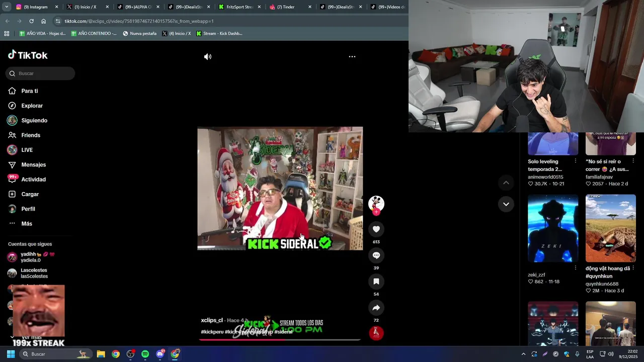Open creator avatar next to video
Screen dimensions: 644x362
click(x=376, y=203)
